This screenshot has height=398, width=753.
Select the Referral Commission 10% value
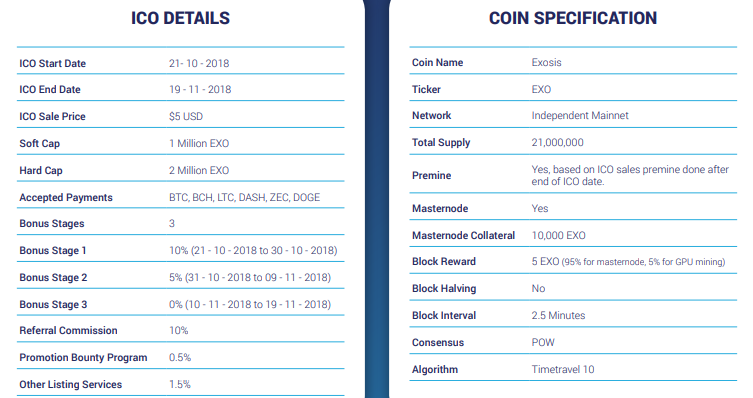pos(179,330)
